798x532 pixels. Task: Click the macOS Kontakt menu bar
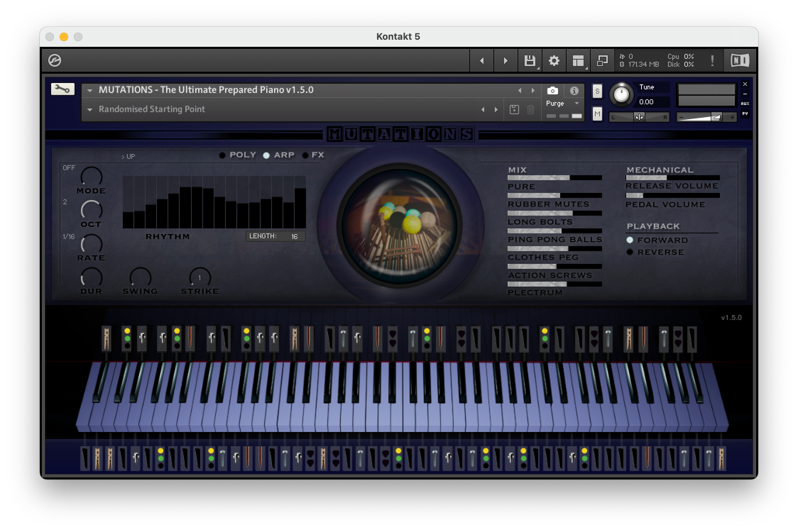398,36
